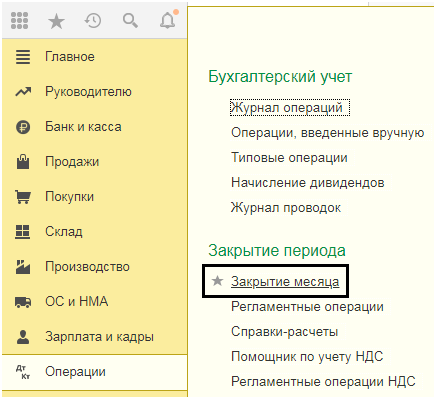The height and width of the screenshot is (399, 436).
Task: Click the Дт/Кт icon for Операции
Action: 23,372
